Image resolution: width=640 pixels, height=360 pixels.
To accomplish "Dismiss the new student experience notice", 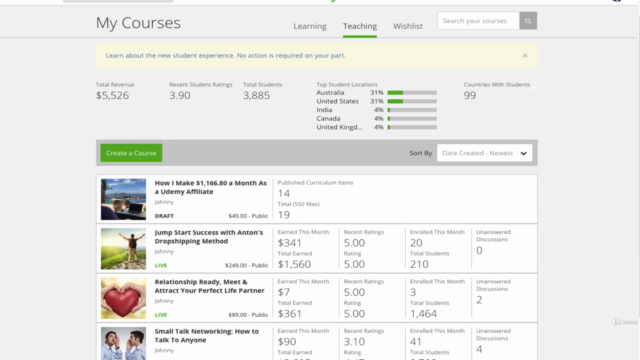I will click(525, 56).
